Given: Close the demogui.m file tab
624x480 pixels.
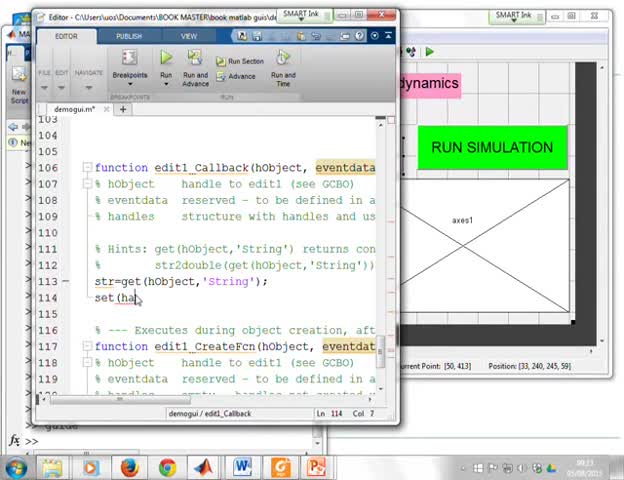Looking at the screenshot, I should (106, 109).
